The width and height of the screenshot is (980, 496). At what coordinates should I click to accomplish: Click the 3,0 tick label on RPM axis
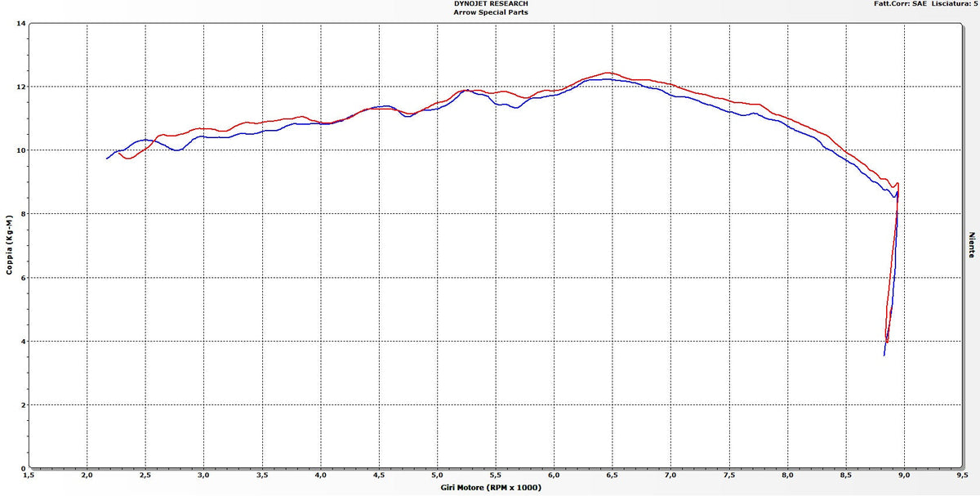coord(204,475)
